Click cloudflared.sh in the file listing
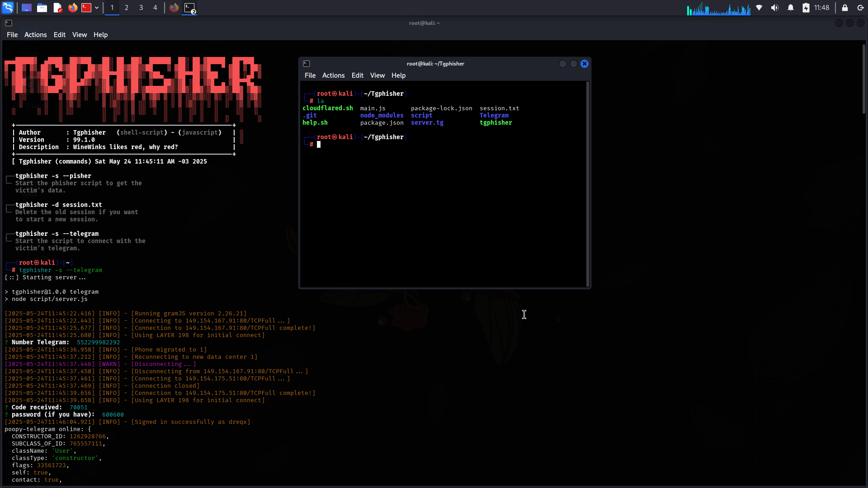The image size is (868, 488). (x=328, y=108)
